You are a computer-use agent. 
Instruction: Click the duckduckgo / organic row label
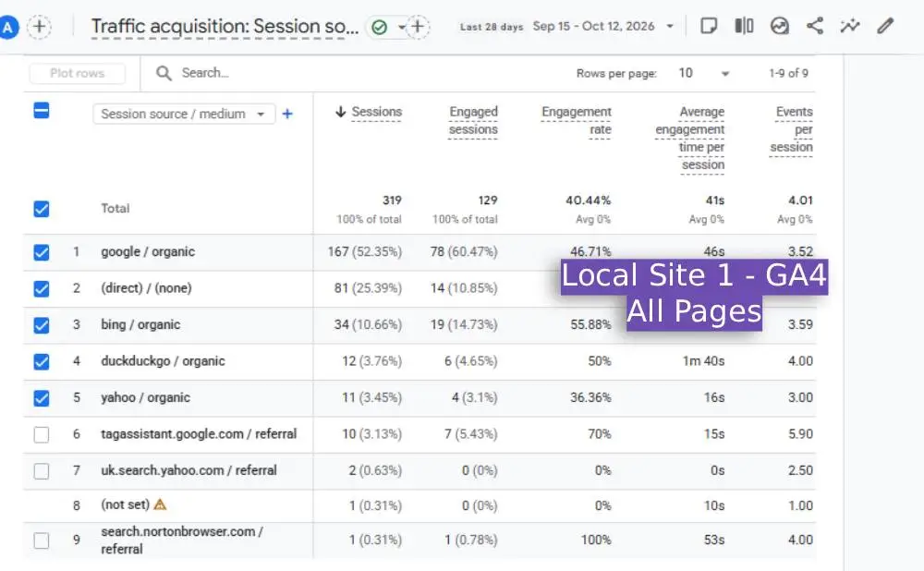coord(163,360)
